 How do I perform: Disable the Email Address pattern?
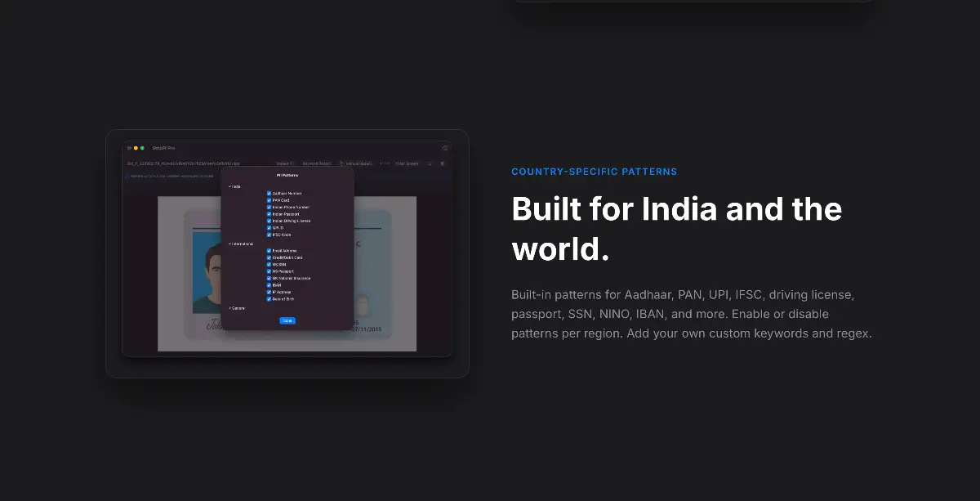[x=269, y=250]
